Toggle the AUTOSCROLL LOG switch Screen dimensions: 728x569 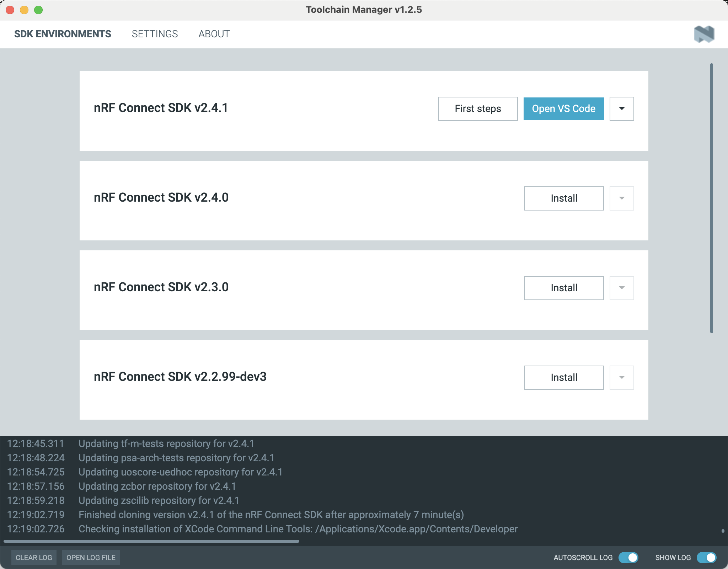(628, 558)
